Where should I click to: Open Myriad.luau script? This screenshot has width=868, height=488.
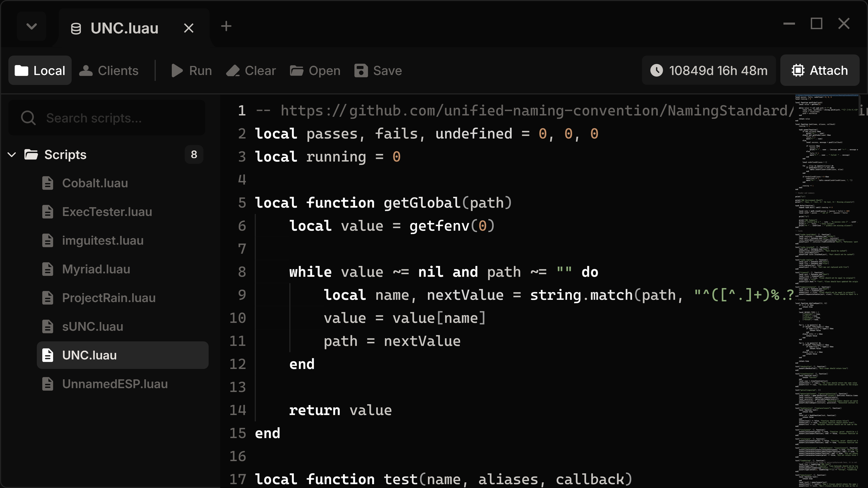coord(123,269)
